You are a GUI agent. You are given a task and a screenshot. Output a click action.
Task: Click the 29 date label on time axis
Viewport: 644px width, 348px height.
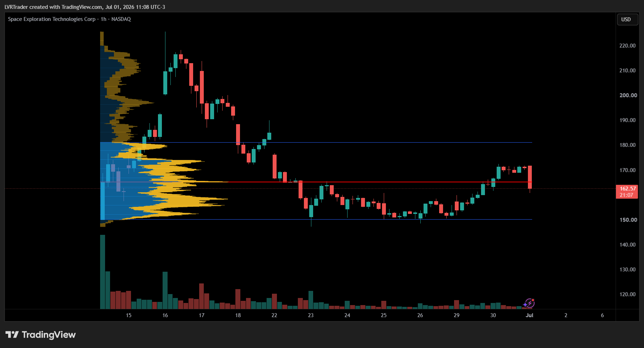pyautogui.click(x=457, y=315)
